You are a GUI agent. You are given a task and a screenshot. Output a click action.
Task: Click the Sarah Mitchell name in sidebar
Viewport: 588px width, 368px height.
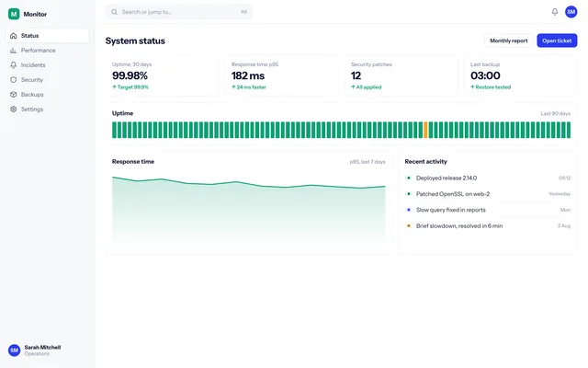42,348
